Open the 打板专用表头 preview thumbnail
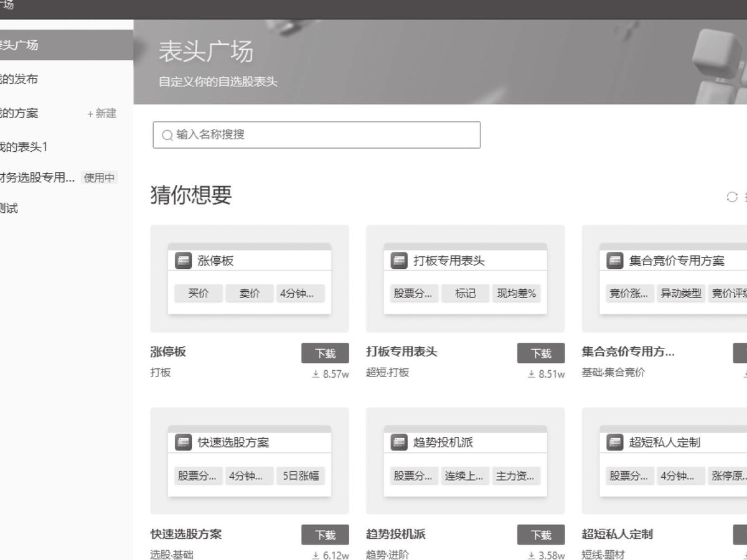The image size is (747, 560). [x=466, y=279]
